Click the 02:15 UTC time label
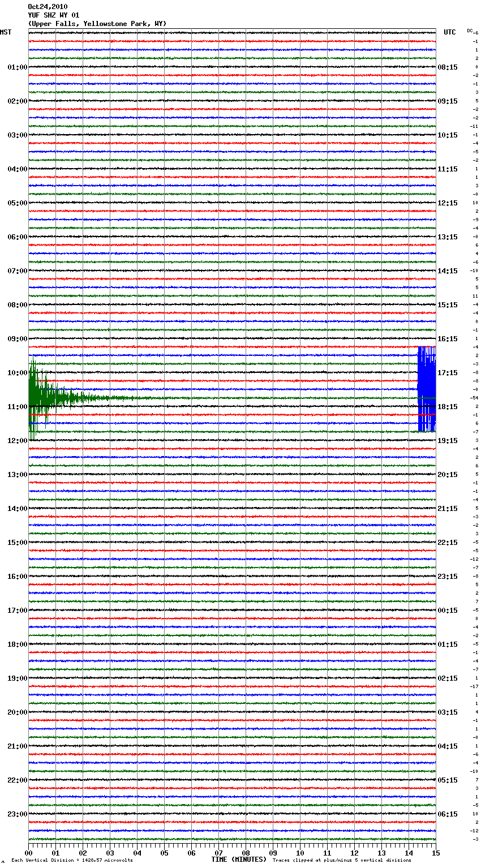 [448, 678]
